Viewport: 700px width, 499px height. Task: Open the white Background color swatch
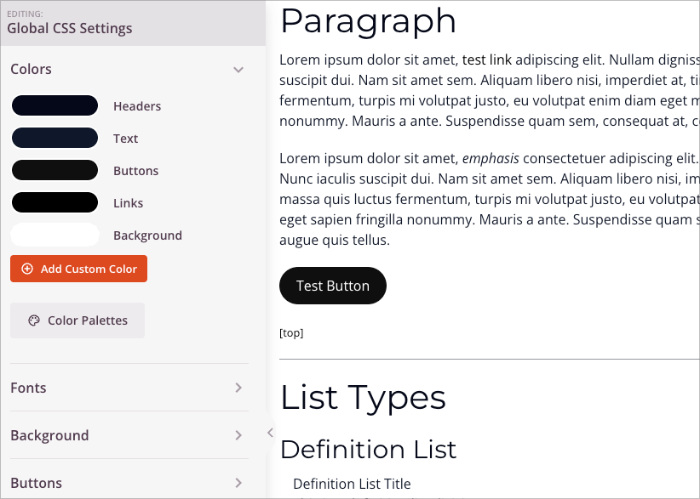(x=55, y=235)
